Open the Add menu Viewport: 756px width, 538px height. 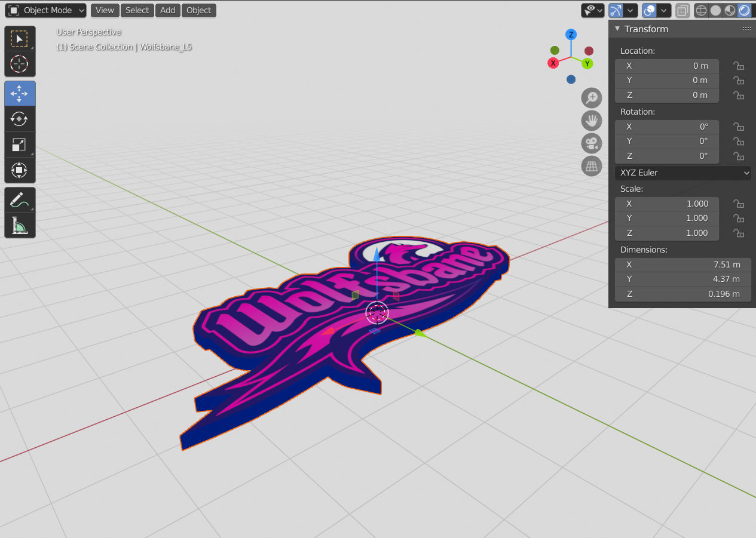click(168, 10)
